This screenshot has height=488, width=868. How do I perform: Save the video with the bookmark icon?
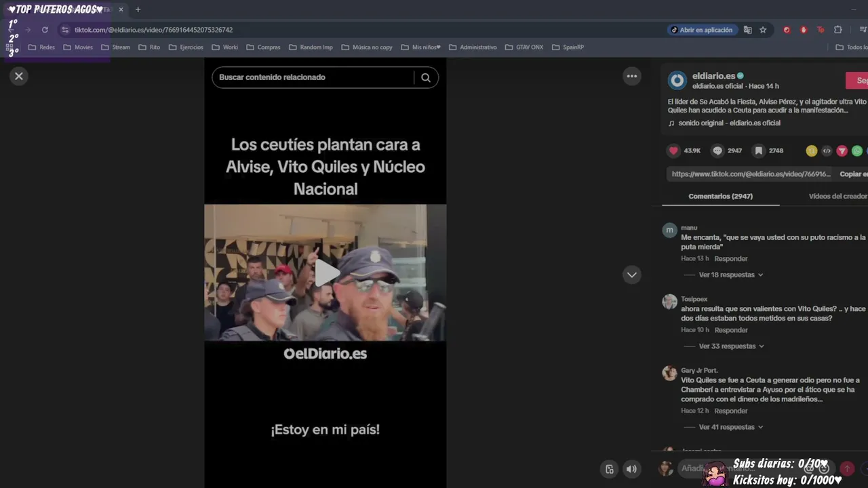pos(759,150)
